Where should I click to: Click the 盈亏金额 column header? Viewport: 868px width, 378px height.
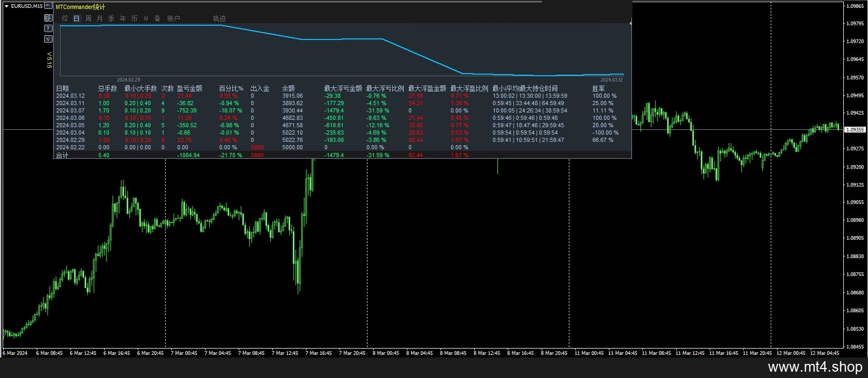pyautogui.click(x=190, y=88)
